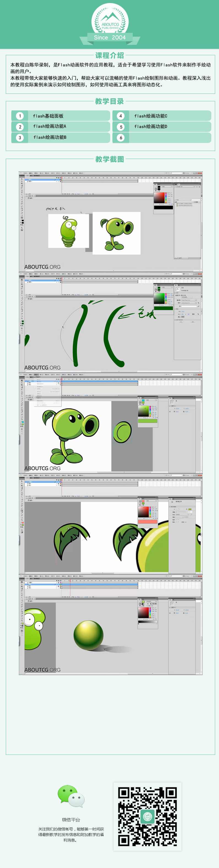Open the chapter flash绘画功能C
The height and width of the screenshot is (868, 219).
(x=151, y=116)
